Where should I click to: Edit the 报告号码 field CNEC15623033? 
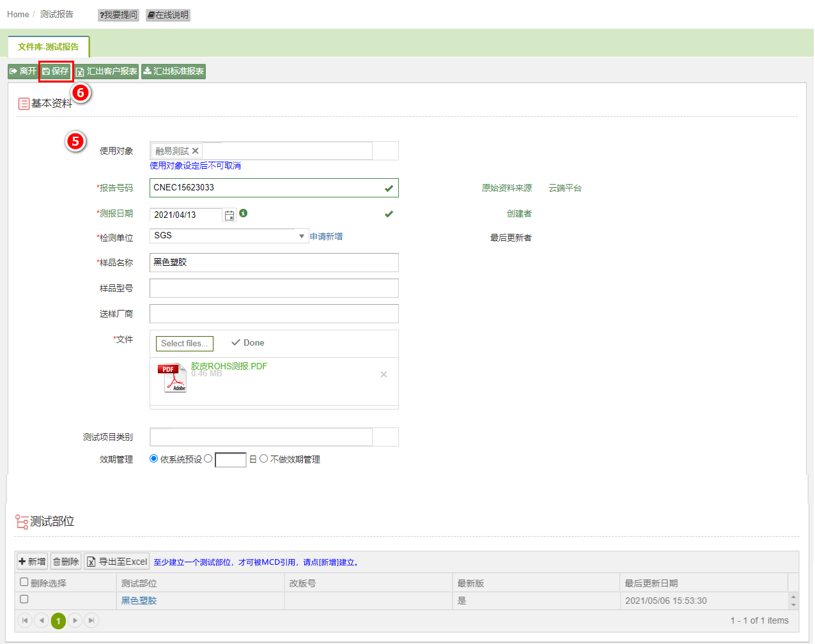coord(274,188)
